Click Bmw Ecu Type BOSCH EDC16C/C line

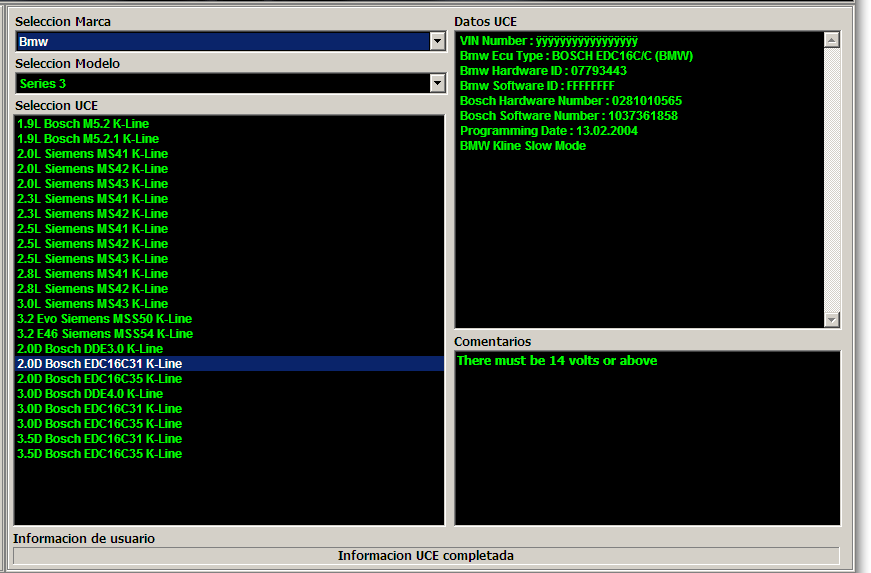point(577,56)
